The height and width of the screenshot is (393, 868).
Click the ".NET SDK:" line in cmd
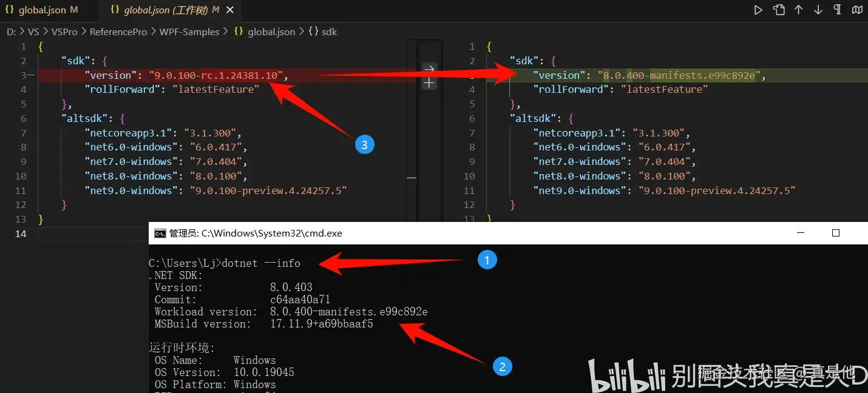coord(176,275)
